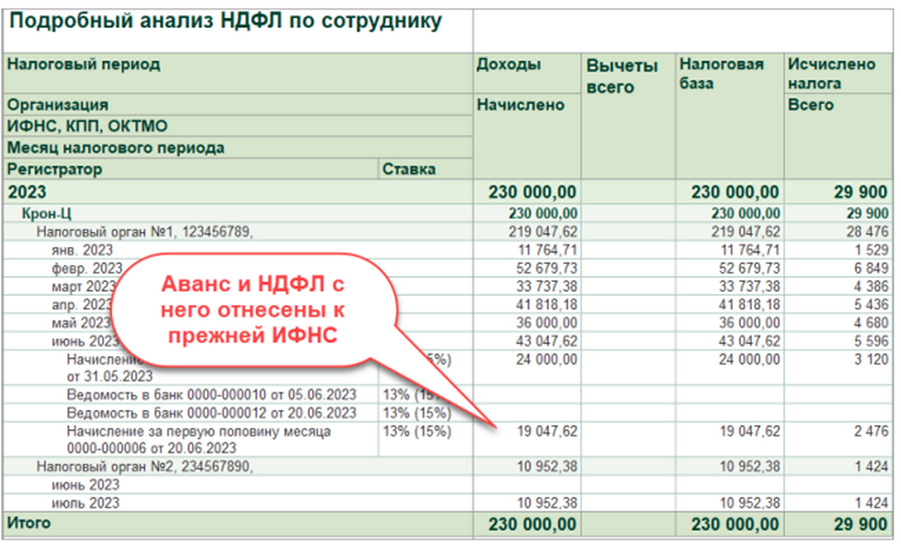Click income 10 952,38 in the июль 2023 row
The height and width of the screenshot is (547, 901).
pyautogui.click(x=547, y=503)
